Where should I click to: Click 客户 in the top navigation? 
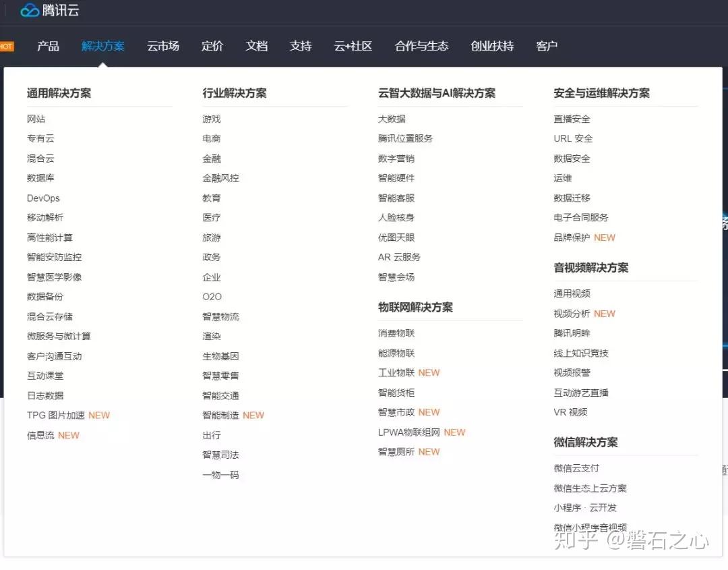(x=547, y=46)
